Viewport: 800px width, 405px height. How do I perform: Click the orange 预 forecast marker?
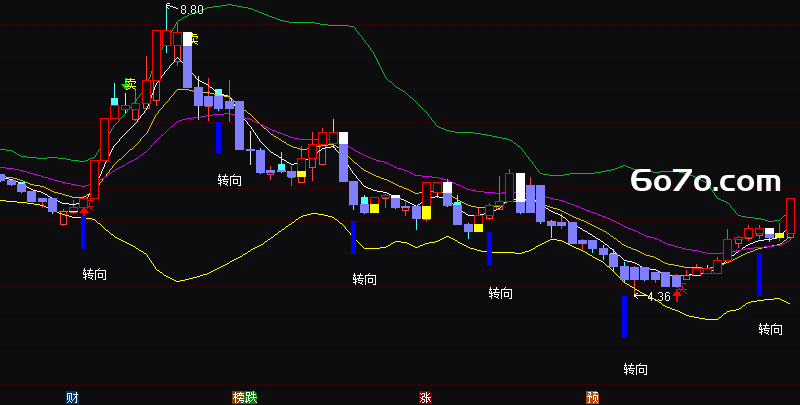coord(592,397)
